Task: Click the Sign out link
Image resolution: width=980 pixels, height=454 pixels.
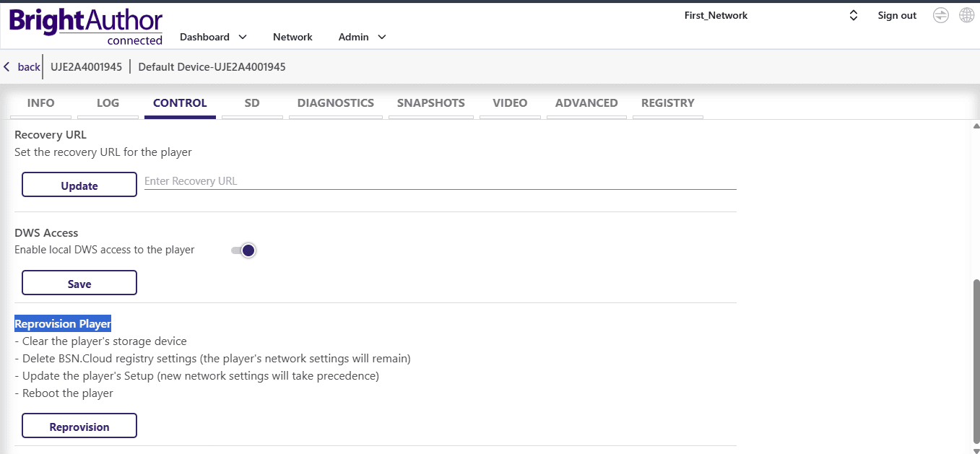Action: coord(897,15)
